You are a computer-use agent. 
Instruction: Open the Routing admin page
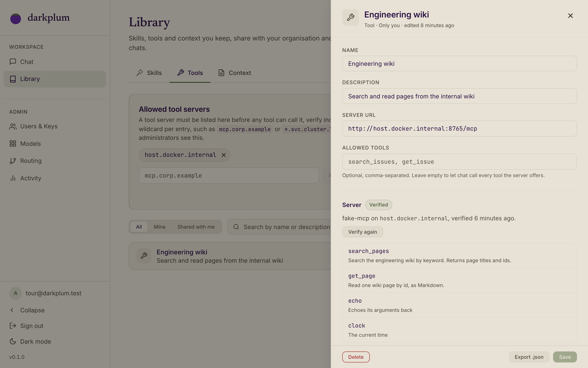pyautogui.click(x=55, y=161)
